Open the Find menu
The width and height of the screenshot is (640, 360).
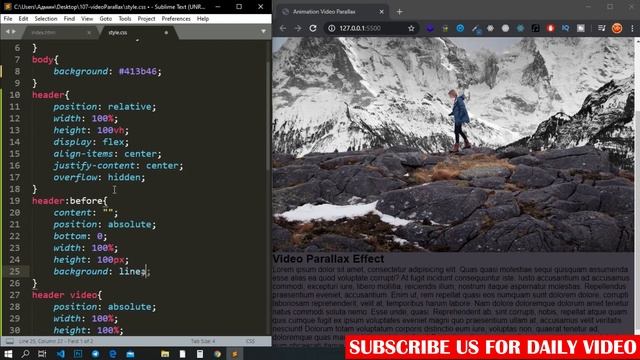tap(69, 19)
